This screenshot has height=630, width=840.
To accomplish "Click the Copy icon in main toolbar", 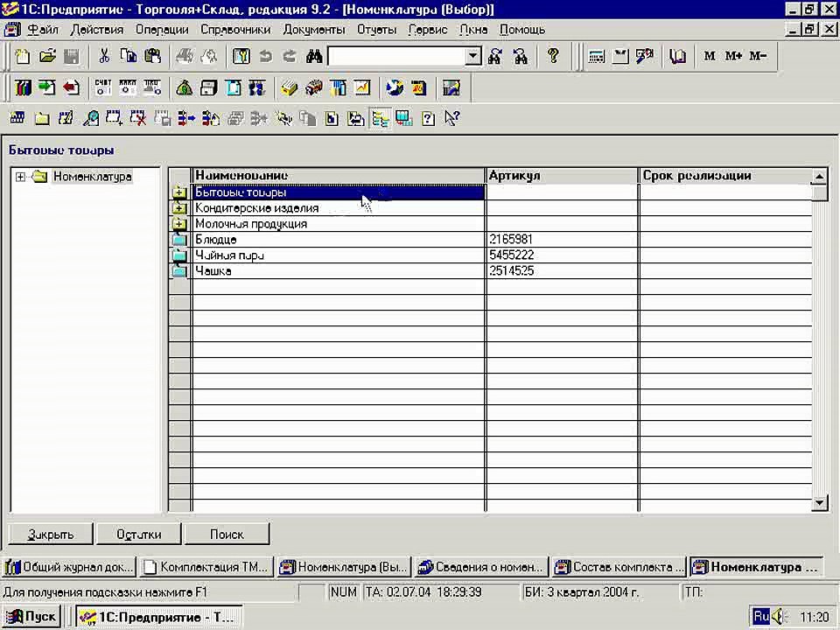I will (x=129, y=56).
